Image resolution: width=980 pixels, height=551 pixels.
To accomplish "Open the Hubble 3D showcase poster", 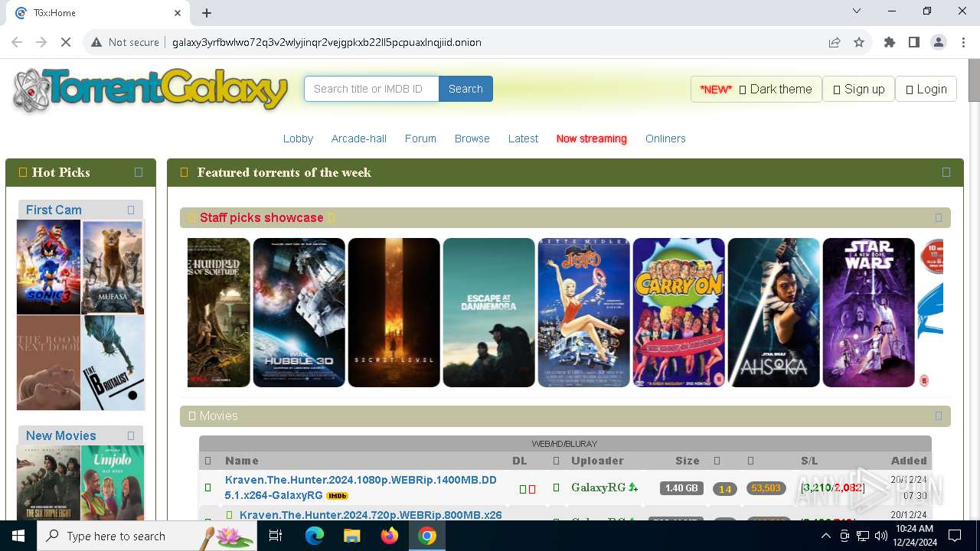I will coord(299,312).
